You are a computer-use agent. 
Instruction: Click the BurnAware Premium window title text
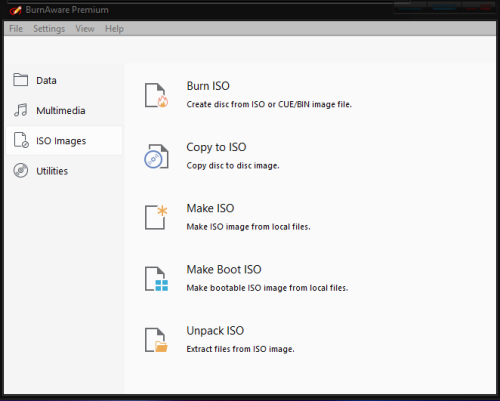pyautogui.click(x=67, y=10)
